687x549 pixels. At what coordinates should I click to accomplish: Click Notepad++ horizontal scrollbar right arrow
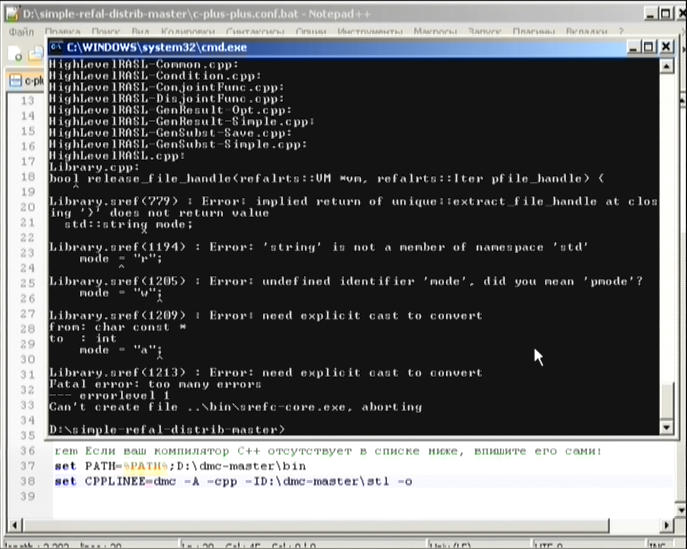667,525
